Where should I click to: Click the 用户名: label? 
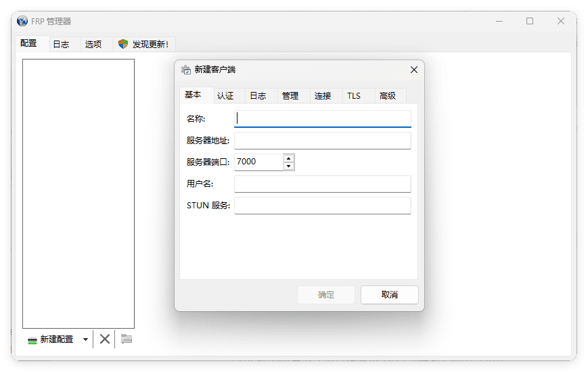coord(200,184)
